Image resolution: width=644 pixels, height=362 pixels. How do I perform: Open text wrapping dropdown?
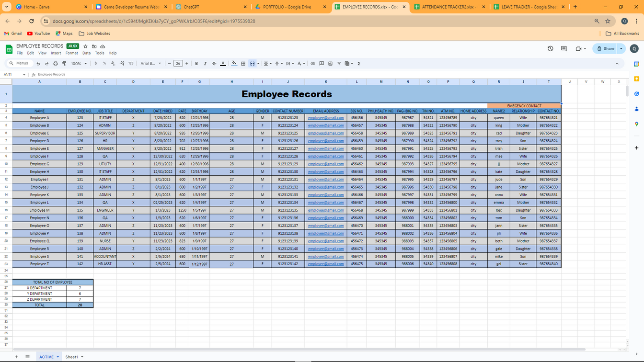click(289, 64)
